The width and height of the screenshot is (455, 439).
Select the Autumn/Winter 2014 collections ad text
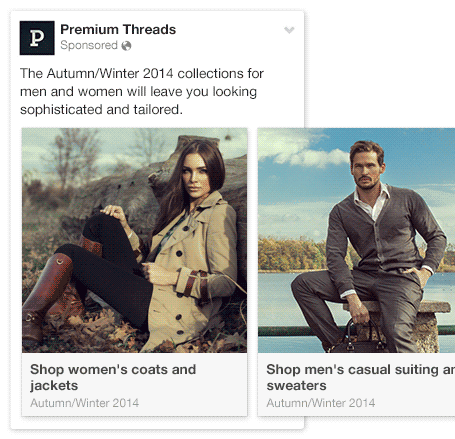[142, 91]
